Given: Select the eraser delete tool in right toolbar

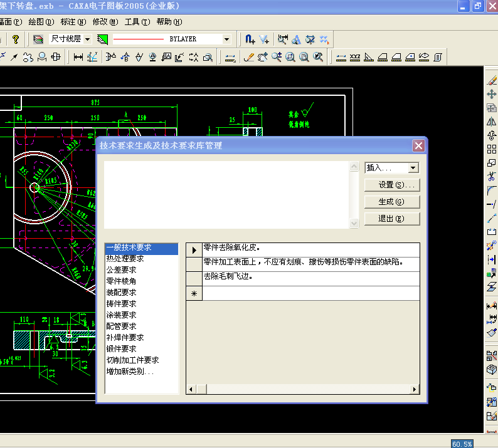Looking at the screenshot, I should 492,80.
